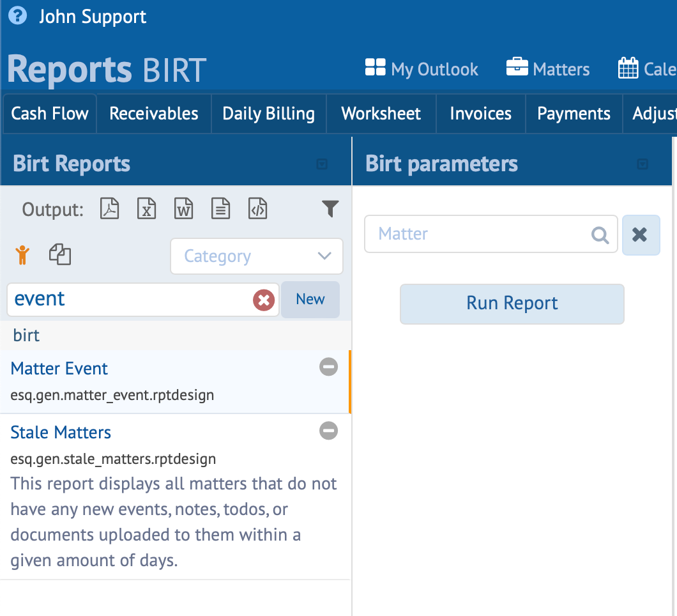677x616 pixels.
Task: Toggle the minus circle on Matter Event
Action: [328, 367]
